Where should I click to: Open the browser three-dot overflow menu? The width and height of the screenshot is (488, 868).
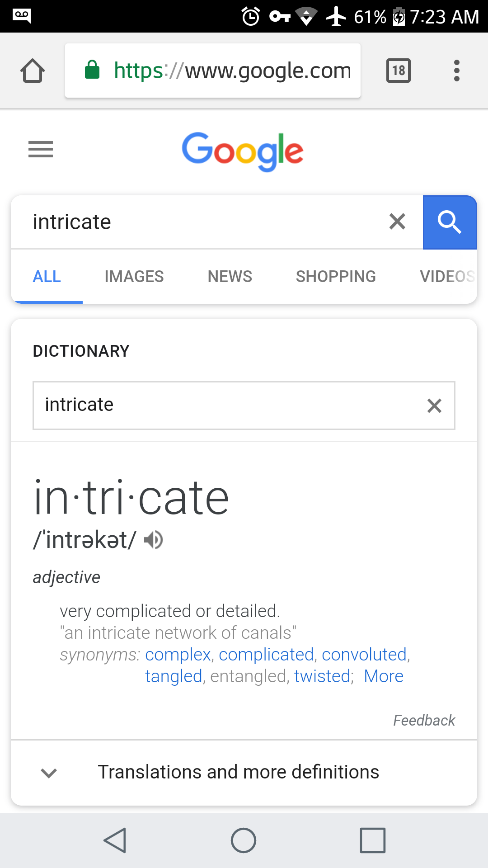point(457,71)
